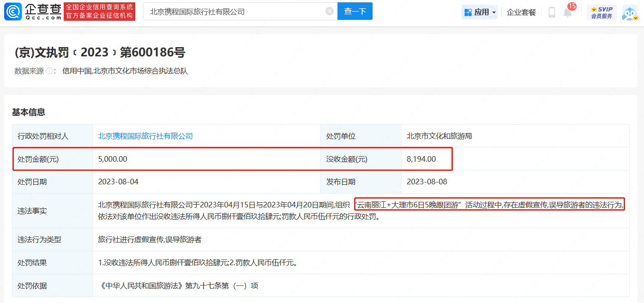Focus the company name search field
644x303 pixels.
click(x=235, y=12)
